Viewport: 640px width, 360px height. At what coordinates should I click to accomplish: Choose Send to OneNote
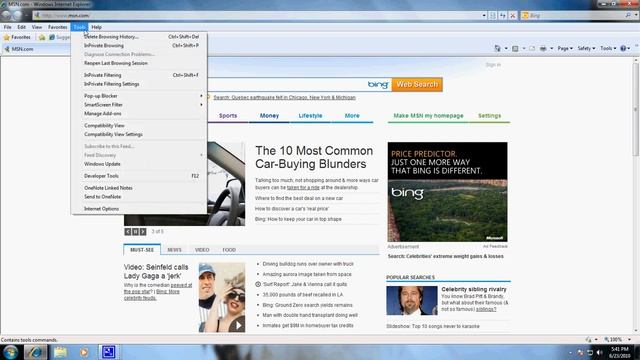point(139,197)
